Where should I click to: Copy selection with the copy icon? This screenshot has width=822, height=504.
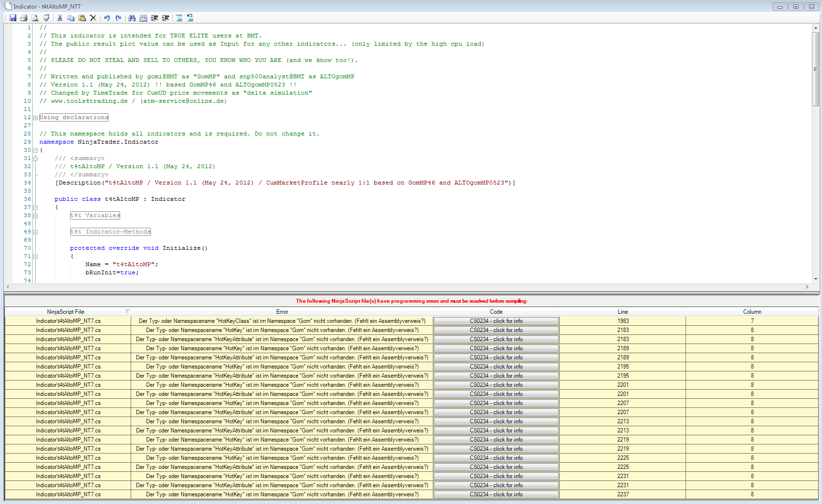tap(71, 18)
